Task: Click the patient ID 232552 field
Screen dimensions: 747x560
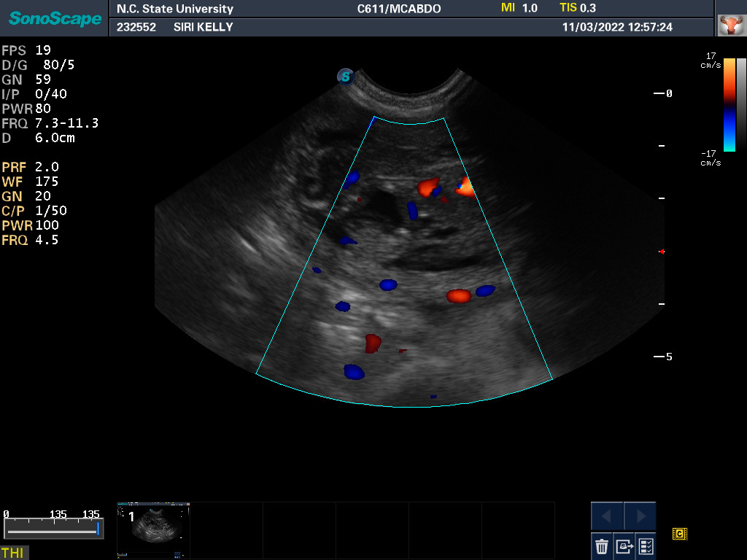Action: 136,28
